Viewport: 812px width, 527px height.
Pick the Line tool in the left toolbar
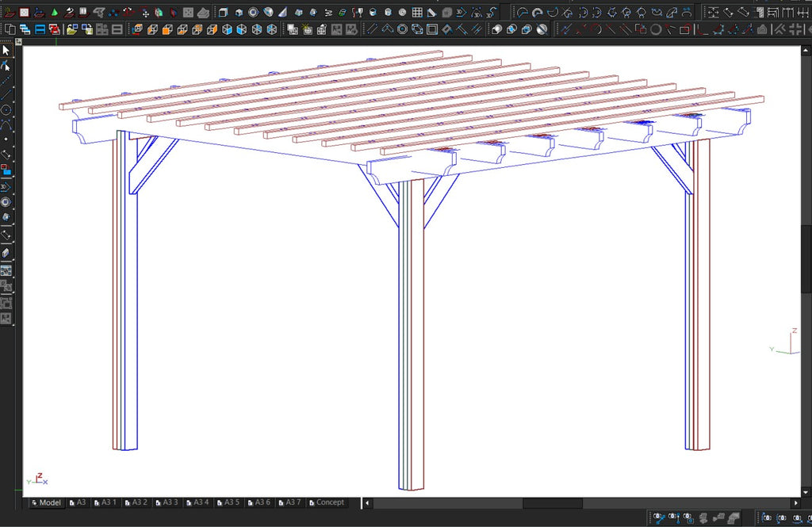point(6,95)
